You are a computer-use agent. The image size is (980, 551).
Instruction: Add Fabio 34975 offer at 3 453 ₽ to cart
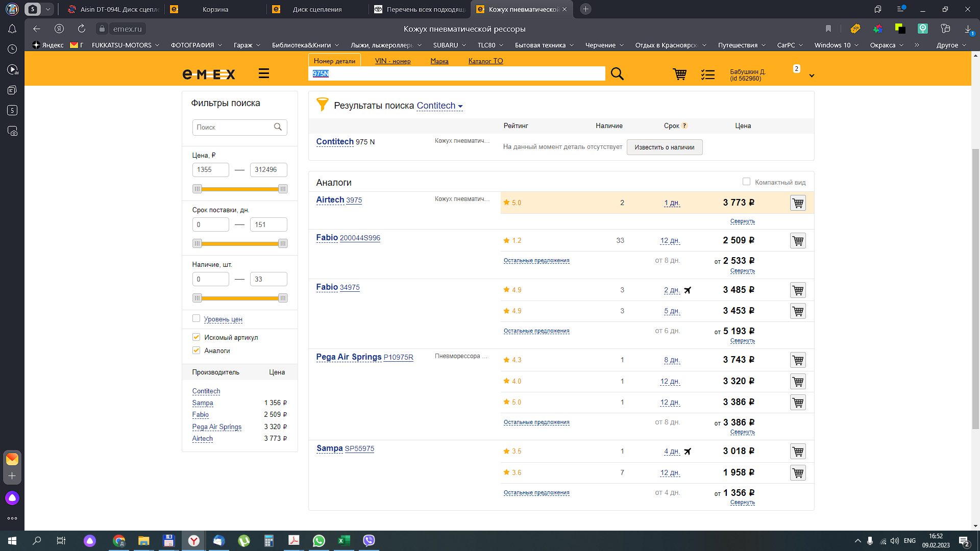tap(798, 311)
